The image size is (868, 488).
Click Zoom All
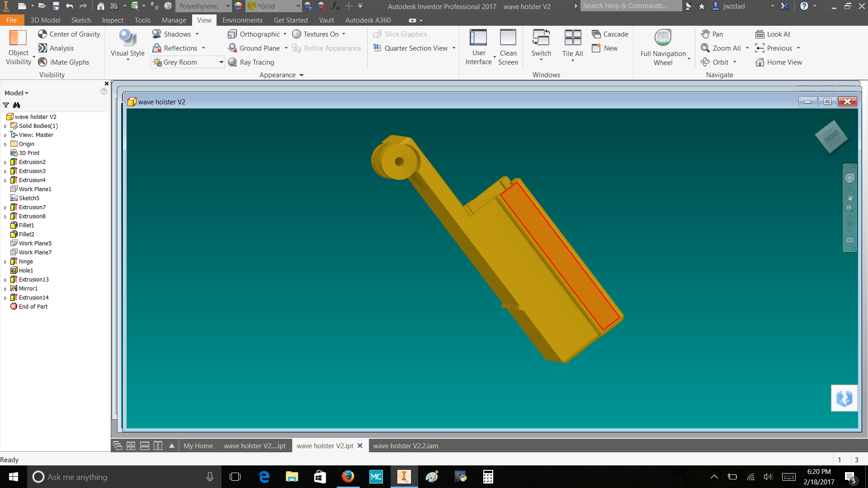pos(721,48)
